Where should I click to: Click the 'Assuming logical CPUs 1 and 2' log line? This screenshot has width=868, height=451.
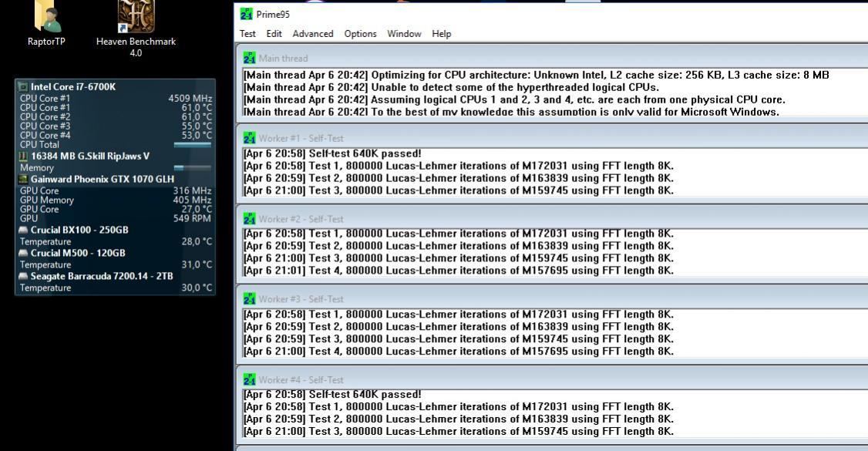(x=514, y=100)
